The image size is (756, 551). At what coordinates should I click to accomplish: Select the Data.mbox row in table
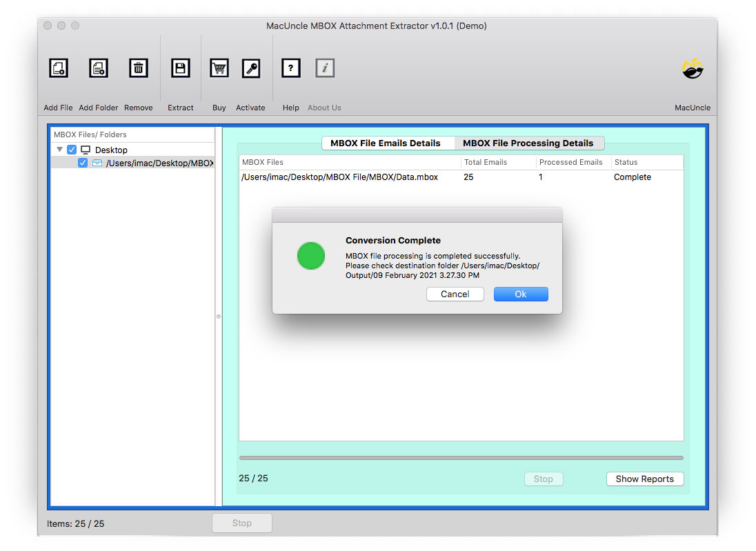pyautogui.click(x=350, y=177)
